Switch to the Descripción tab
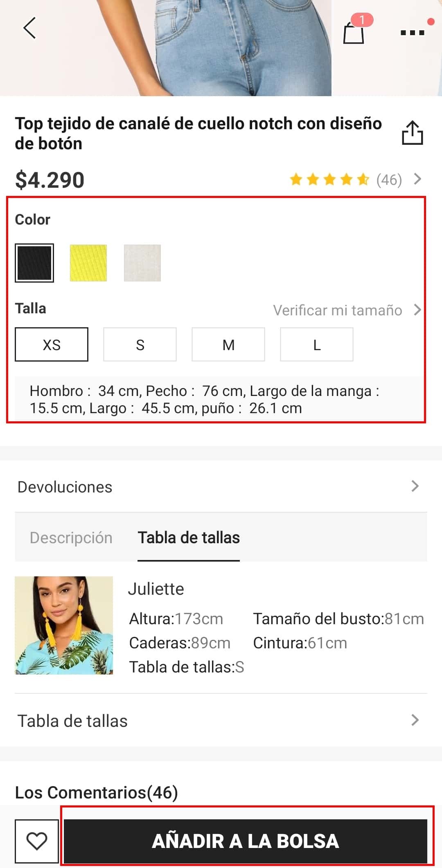Image resolution: width=442 pixels, height=868 pixels. [71, 537]
